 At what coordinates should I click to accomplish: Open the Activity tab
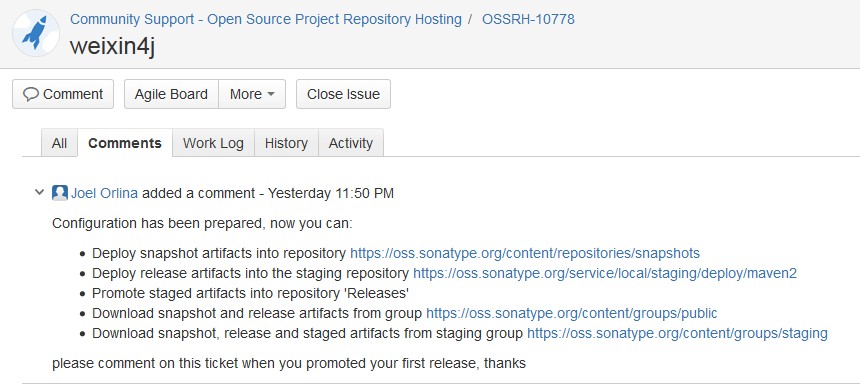click(x=351, y=143)
